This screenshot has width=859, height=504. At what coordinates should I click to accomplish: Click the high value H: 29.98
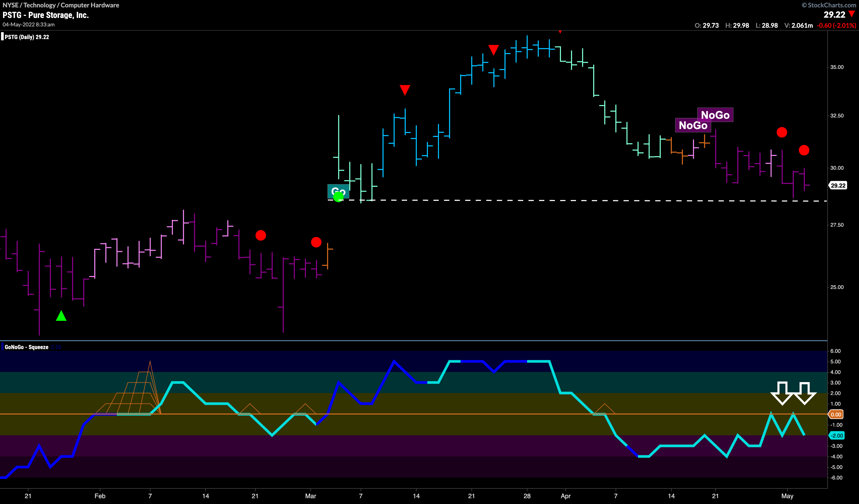[x=737, y=25]
